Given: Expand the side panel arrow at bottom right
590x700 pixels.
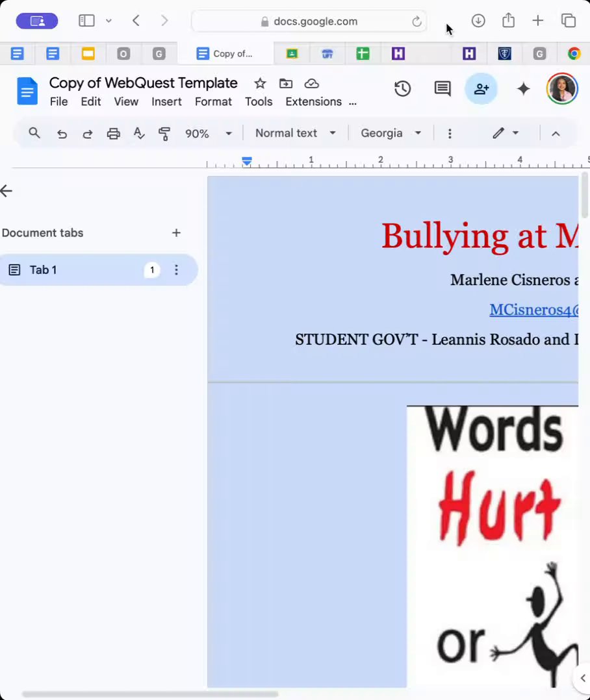Looking at the screenshot, I should (582, 678).
